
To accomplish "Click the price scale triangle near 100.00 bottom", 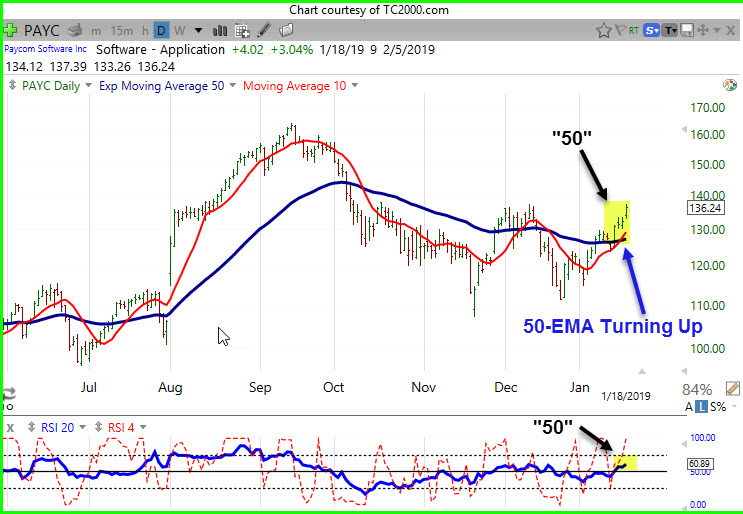I will [x=684, y=371].
